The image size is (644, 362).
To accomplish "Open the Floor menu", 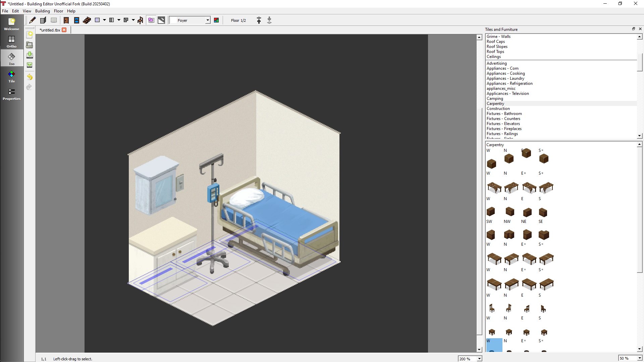I will click(x=58, y=11).
